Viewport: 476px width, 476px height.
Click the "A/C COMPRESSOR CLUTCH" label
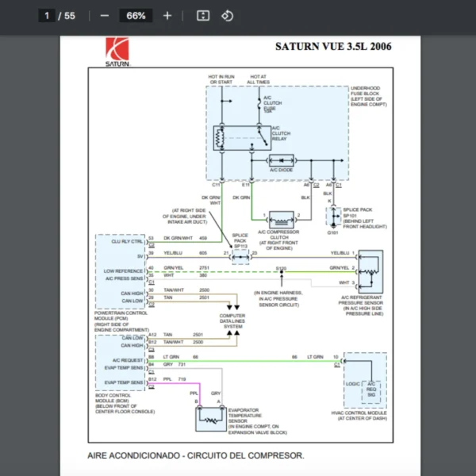click(278, 234)
